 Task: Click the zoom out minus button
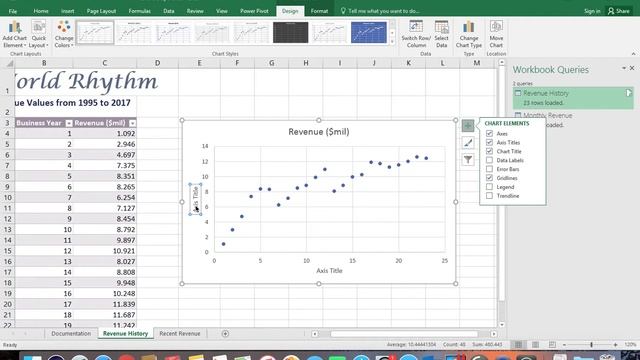pos(564,345)
